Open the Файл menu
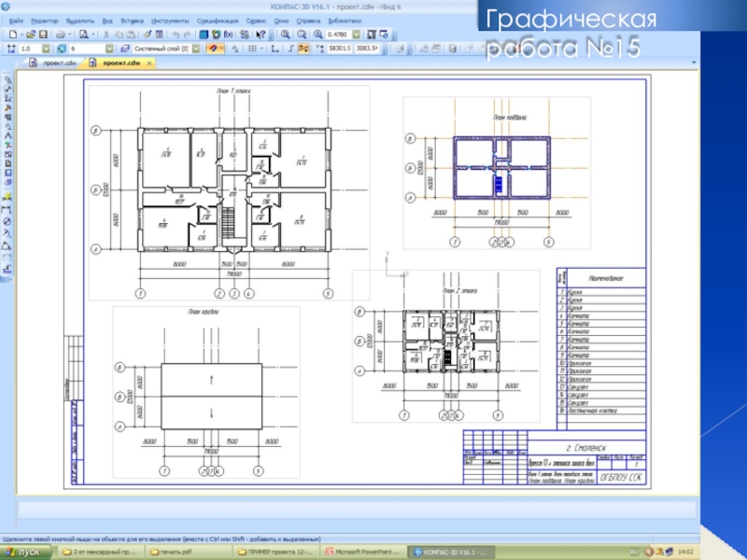Image resolution: width=747 pixels, height=560 pixels. 16,20
